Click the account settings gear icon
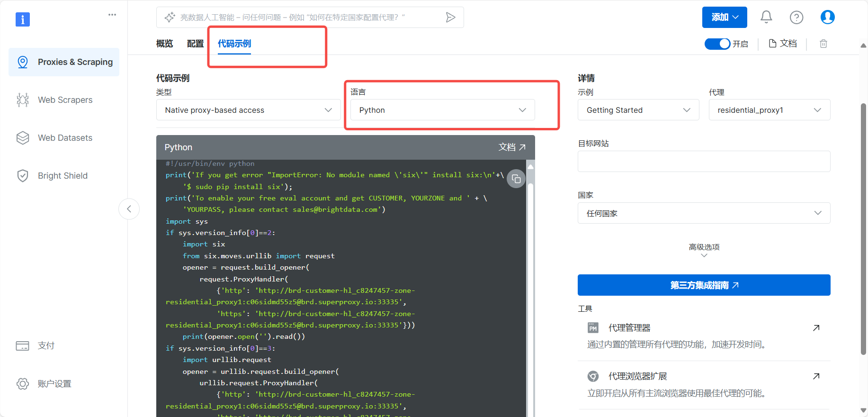 tap(23, 384)
